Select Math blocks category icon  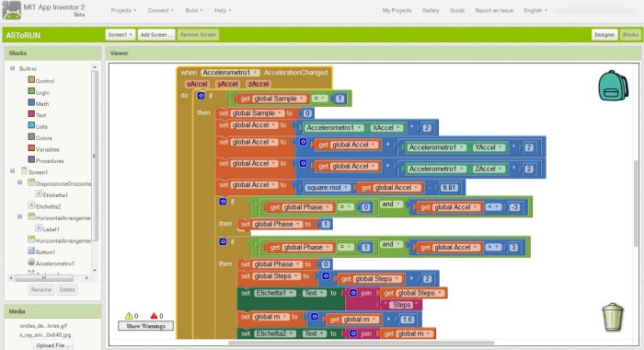tap(31, 102)
